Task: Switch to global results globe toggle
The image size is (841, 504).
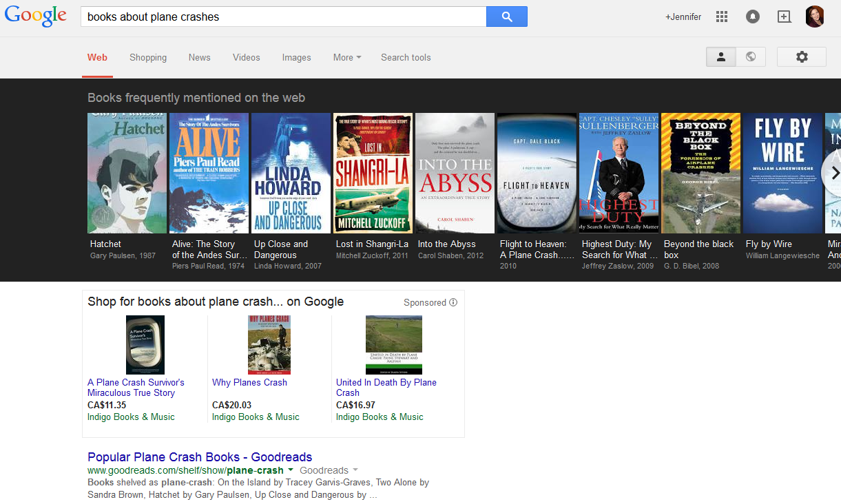Action: [751, 57]
